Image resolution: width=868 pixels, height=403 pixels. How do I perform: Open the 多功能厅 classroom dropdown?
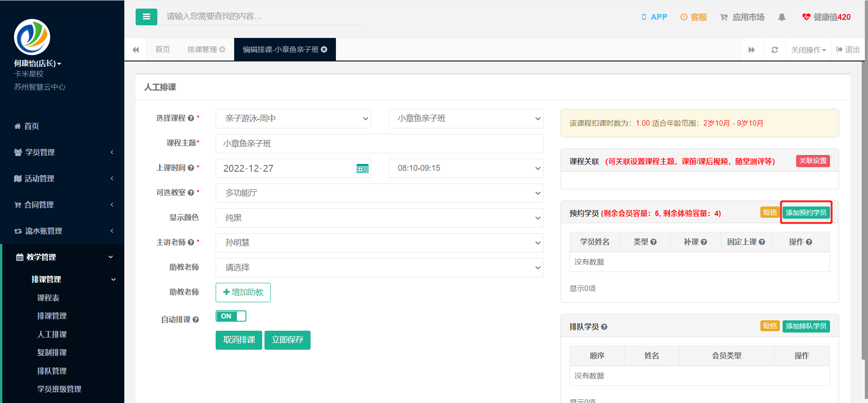pyautogui.click(x=379, y=193)
